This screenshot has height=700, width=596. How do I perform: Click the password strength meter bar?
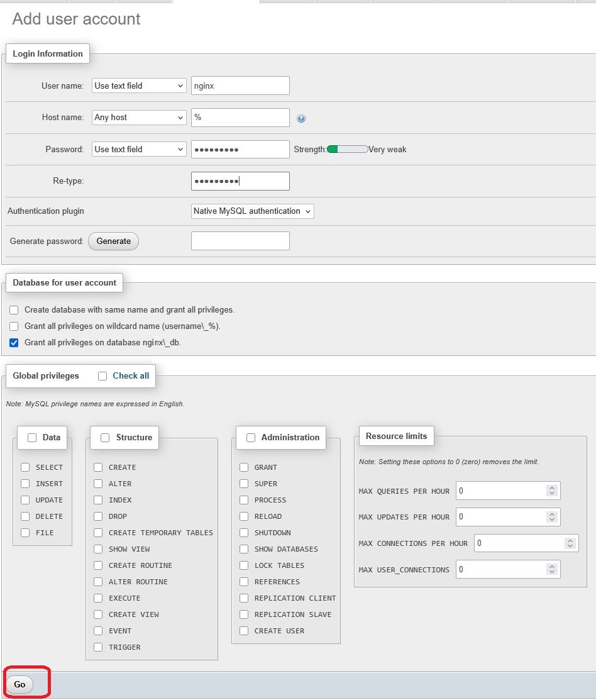tap(347, 150)
